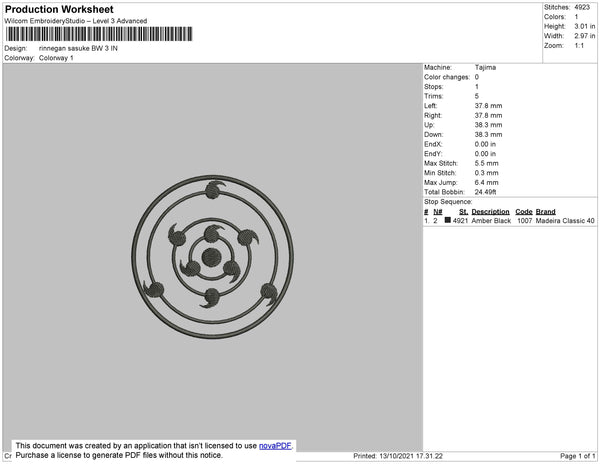600x464 pixels.
Task: Click the embroidery design preview
Action: 213,257
